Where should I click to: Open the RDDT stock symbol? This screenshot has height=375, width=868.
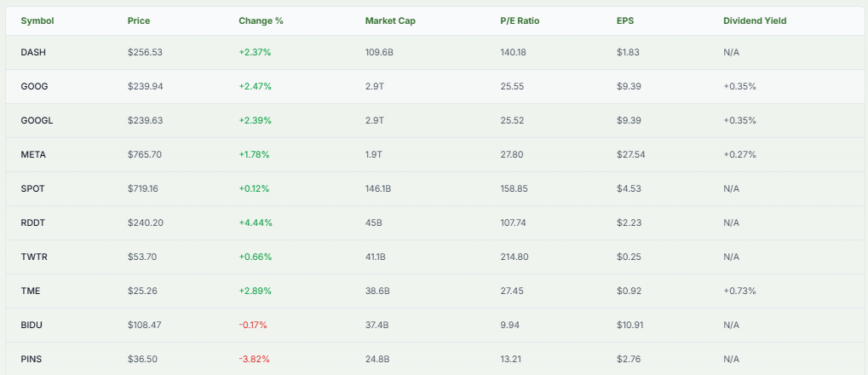[x=32, y=222]
